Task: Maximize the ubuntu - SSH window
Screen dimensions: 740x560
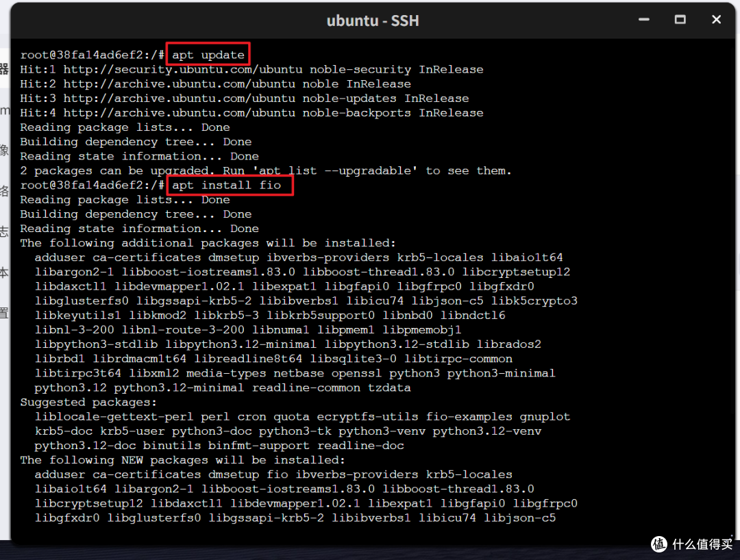Action: (680, 20)
